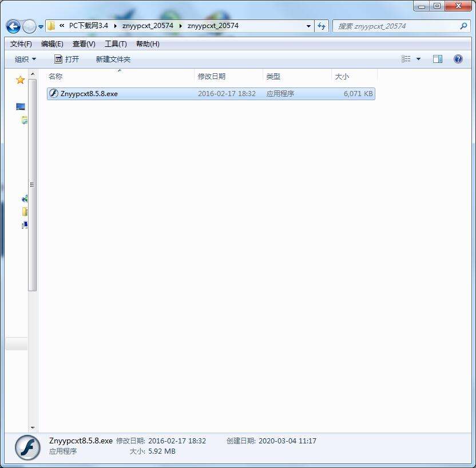Select first znyypcxt_20574 breadcrumb folder

(x=148, y=26)
